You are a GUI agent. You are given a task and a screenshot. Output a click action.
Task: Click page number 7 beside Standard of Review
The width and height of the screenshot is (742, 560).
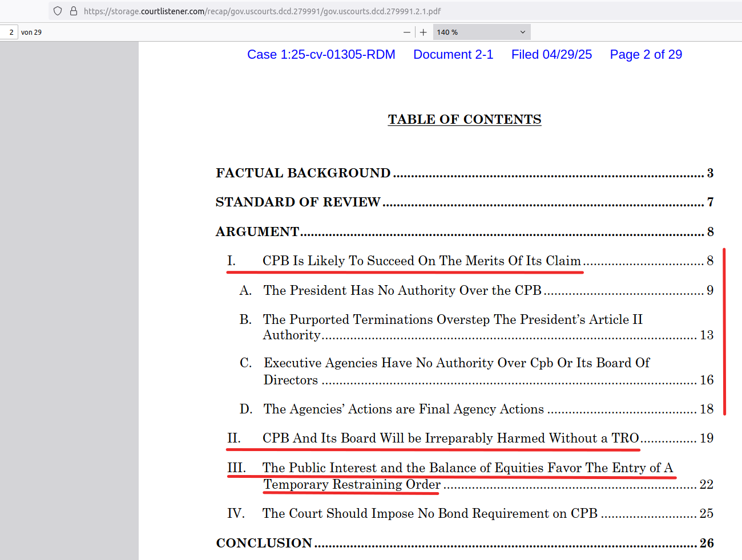click(x=710, y=202)
